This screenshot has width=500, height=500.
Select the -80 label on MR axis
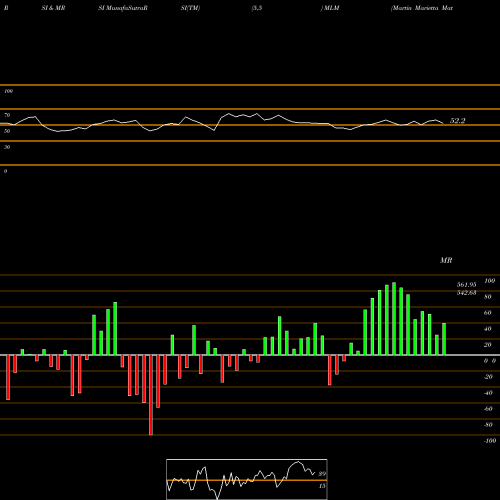(x=488, y=425)
